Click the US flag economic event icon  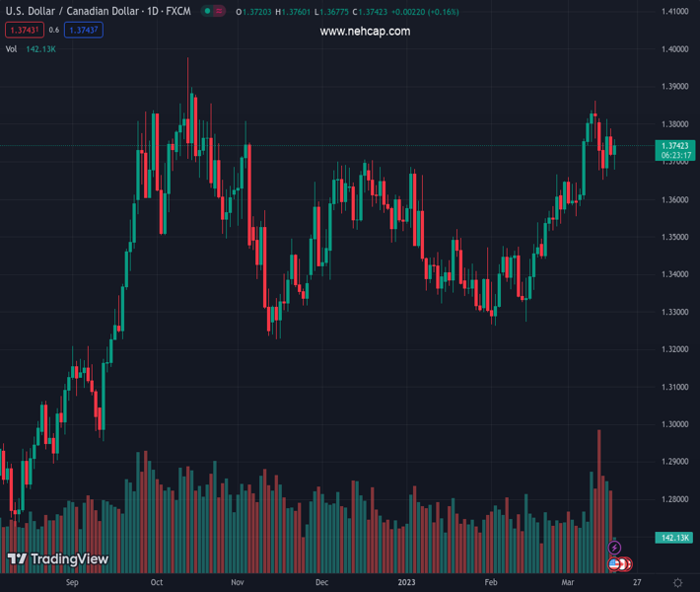pyautogui.click(x=615, y=564)
